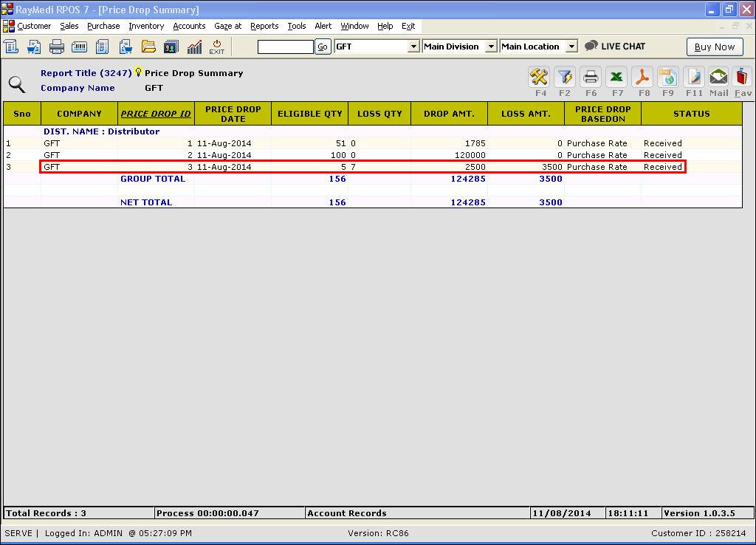Open the Main Location dropdown
The height and width of the screenshot is (545, 756).
tap(571, 47)
